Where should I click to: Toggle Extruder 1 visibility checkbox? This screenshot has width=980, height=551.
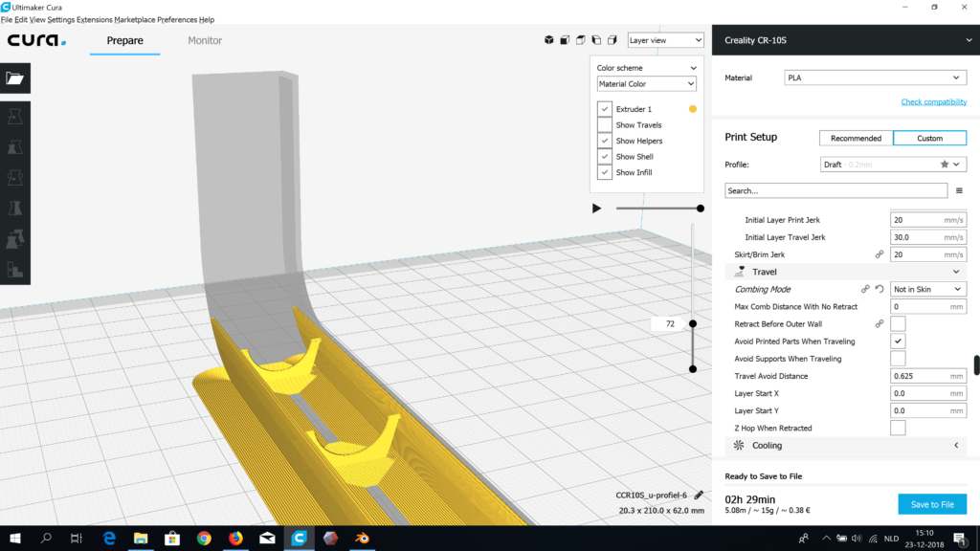click(x=605, y=109)
